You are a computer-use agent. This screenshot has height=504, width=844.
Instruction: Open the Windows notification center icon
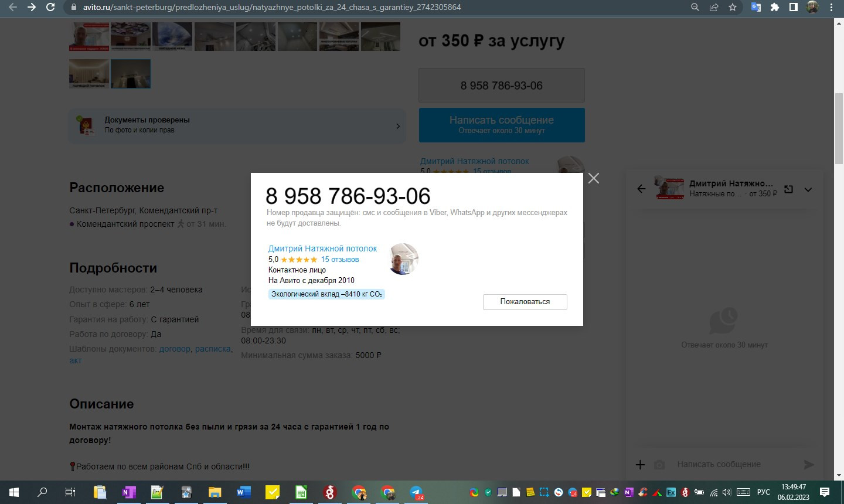[x=825, y=492]
